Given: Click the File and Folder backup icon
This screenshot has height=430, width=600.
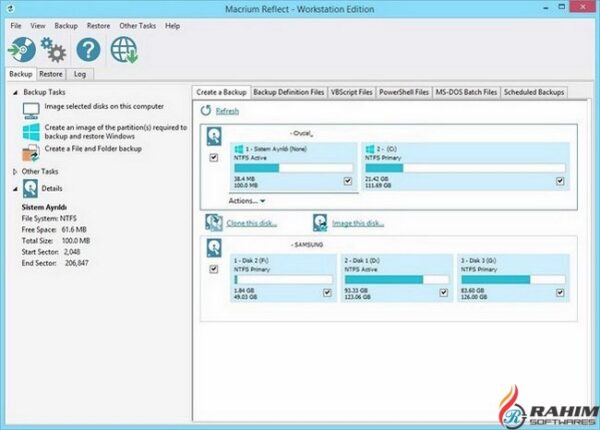Looking at the screenshot, I should pos(31,153).
